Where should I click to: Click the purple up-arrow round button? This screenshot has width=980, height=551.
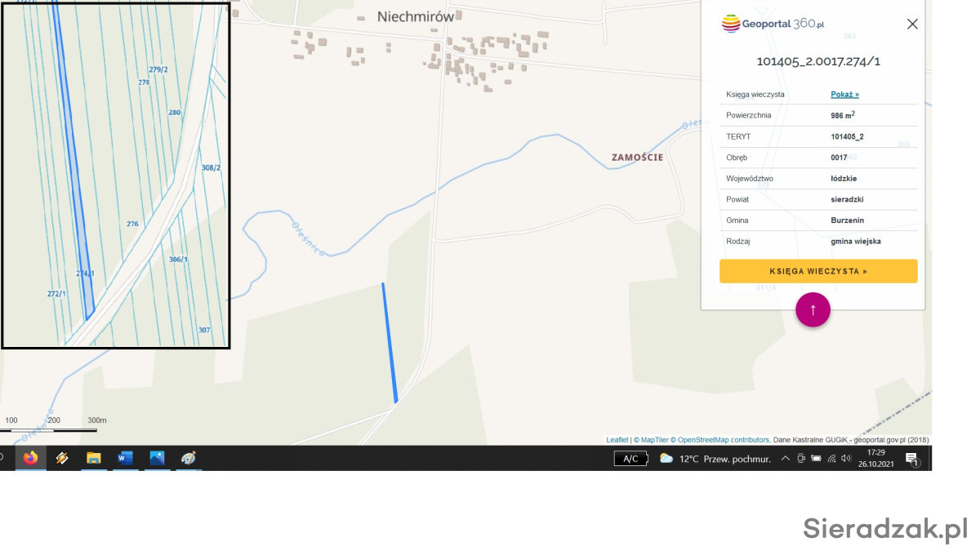pyautogui.click(x=813, y=310)
